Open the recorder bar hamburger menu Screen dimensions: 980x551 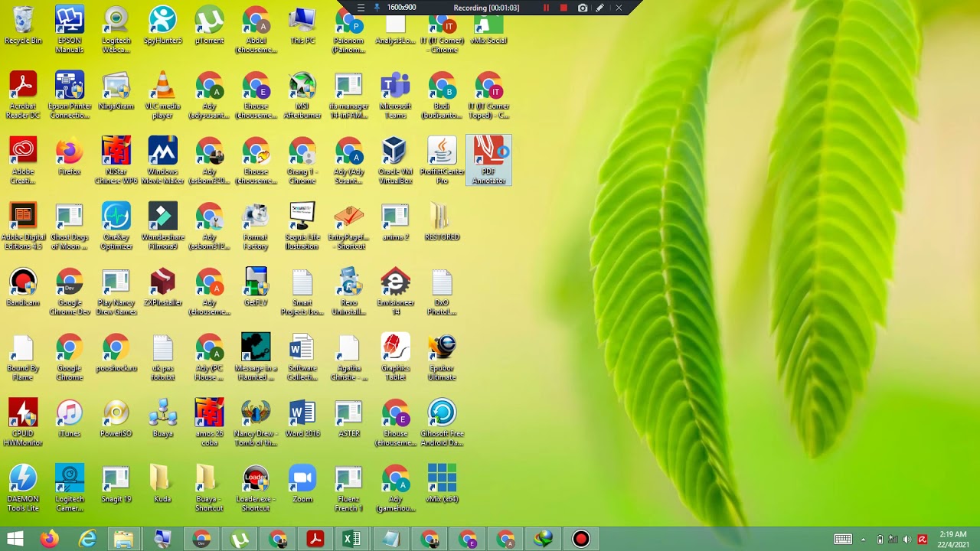pos(361,8)
